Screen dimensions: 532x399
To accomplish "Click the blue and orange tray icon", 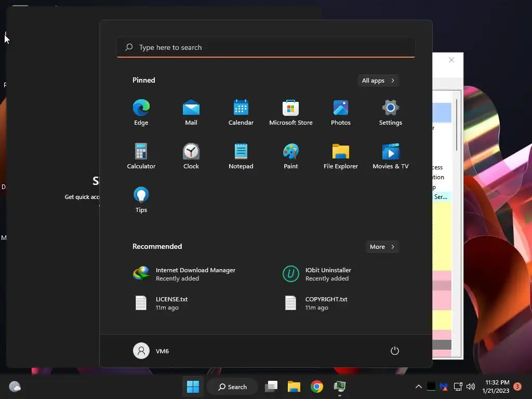I will pyautogui.click(x=444, y=387).
